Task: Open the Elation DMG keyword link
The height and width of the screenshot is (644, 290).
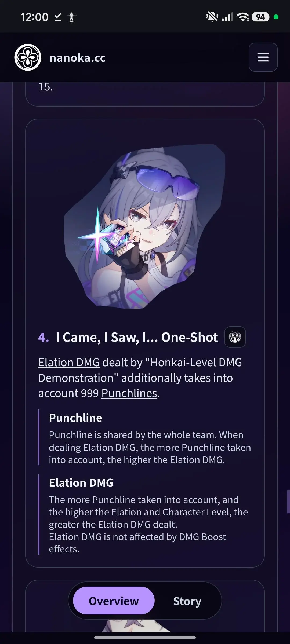Action: (69, 362)
